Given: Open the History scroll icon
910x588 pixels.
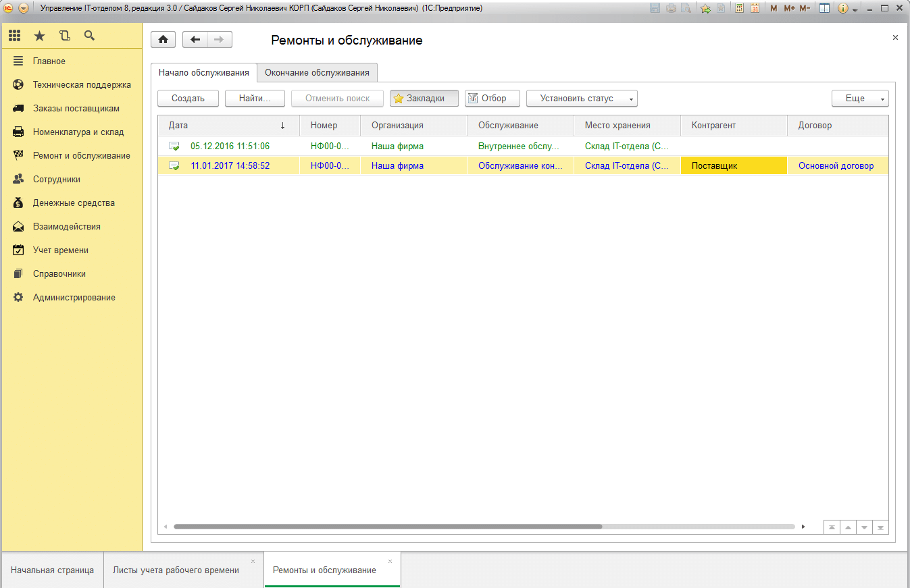Looking at the screenshot, I should click(64, 36).
